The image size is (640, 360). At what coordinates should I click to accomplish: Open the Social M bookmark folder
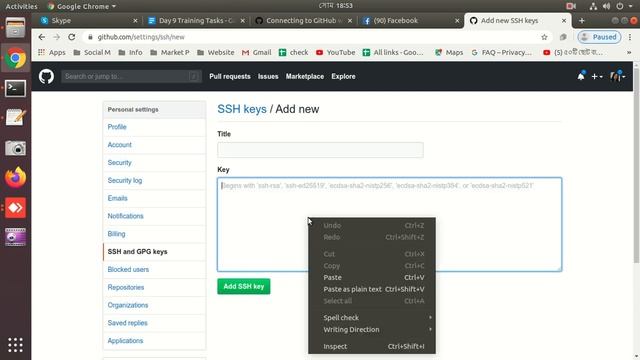coord(92,52)
